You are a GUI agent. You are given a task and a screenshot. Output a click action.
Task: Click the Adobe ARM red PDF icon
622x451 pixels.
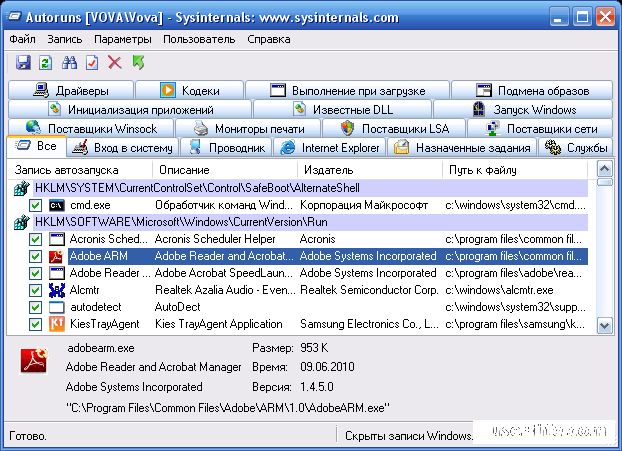57,256
